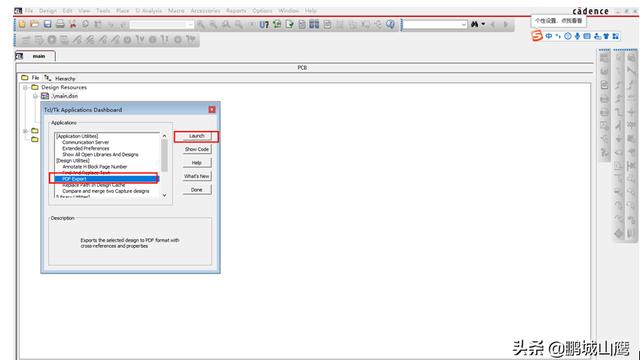Image resolution: width=640 pixels, height=360 pixels.
Task: Click the Done button
Action: (x=197, y=190)
